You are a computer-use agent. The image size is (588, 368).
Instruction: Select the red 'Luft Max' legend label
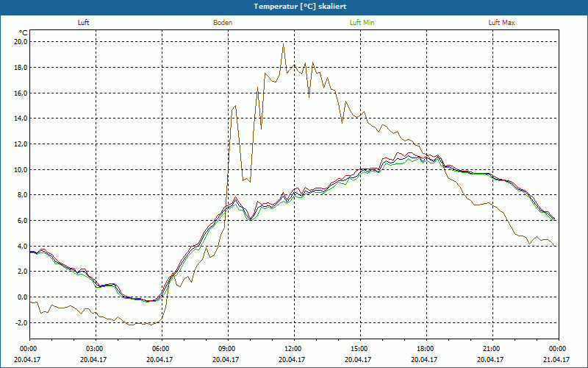click(x=501, y=23)
